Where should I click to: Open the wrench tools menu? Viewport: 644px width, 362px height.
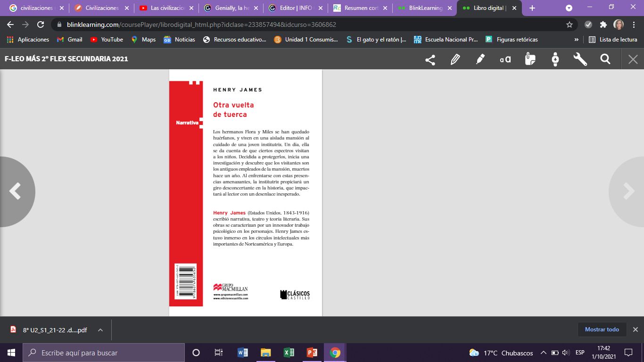(580, 59)
